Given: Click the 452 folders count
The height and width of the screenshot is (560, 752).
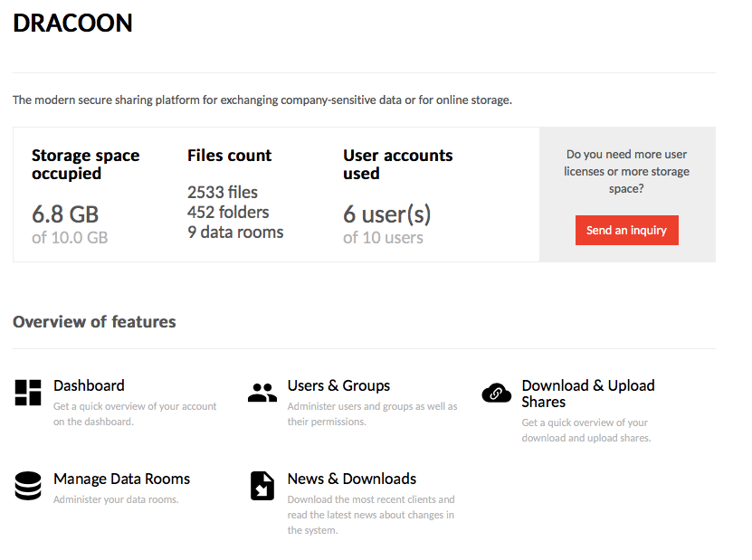Looking at the screenshot, I should [228, 213].
